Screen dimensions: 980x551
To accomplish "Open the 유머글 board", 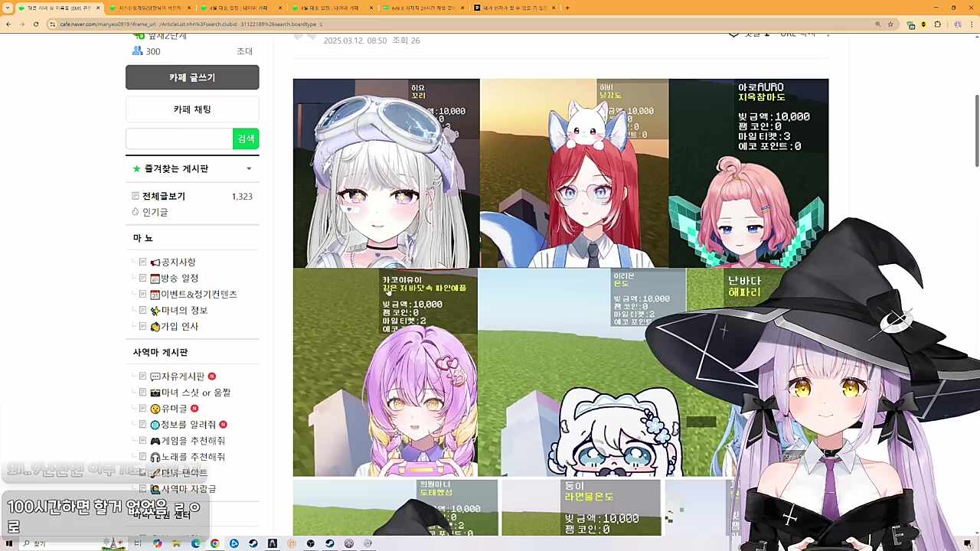I will 175,409.
